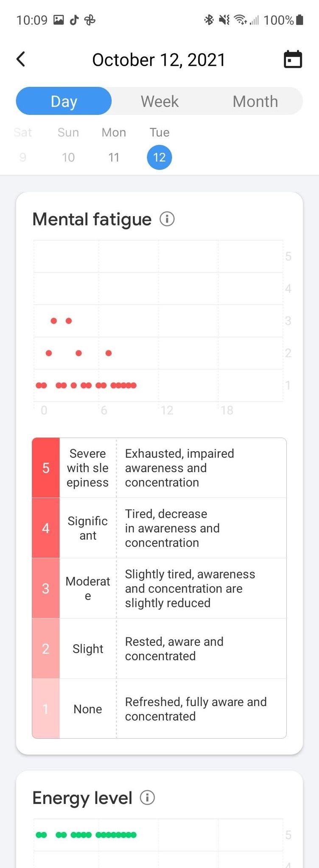Tap the muted sound status icon

[x=224, y=20]
